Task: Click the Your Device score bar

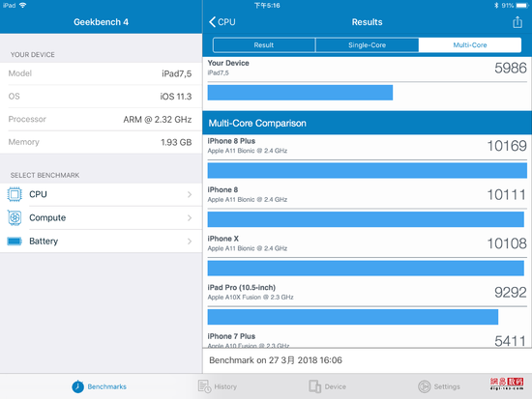Action: click(x=300, y=93)
